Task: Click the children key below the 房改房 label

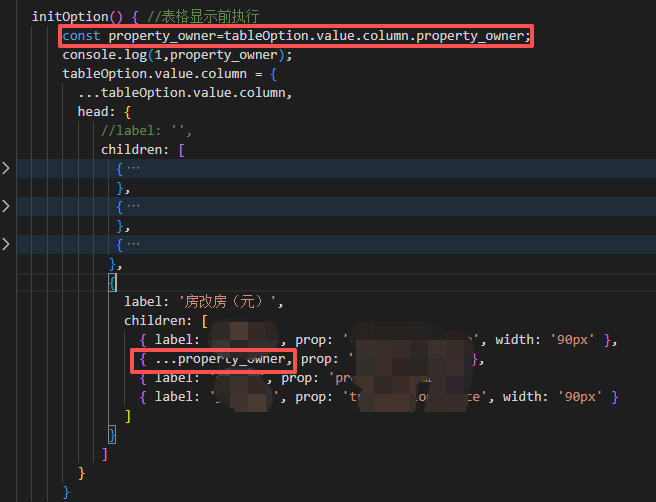Action: tap(158, 321)
